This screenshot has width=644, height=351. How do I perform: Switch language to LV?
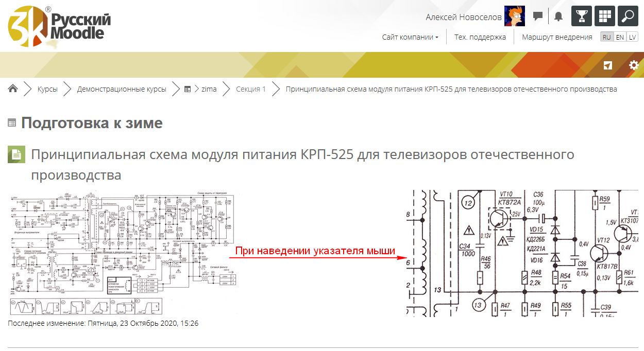[632, 37]
